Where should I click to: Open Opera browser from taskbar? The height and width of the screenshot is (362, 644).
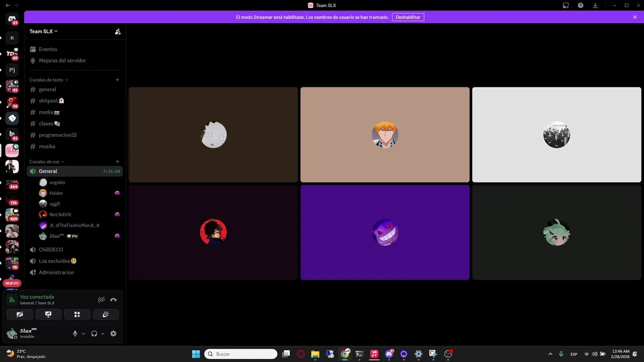301,354
